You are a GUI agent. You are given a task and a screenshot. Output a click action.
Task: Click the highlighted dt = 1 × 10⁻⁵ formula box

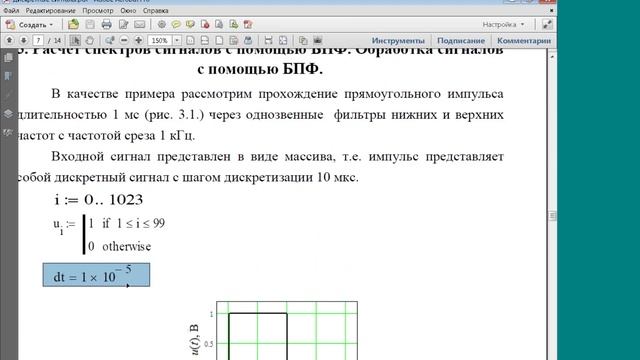pyautogui.click(x=96, y=275)
